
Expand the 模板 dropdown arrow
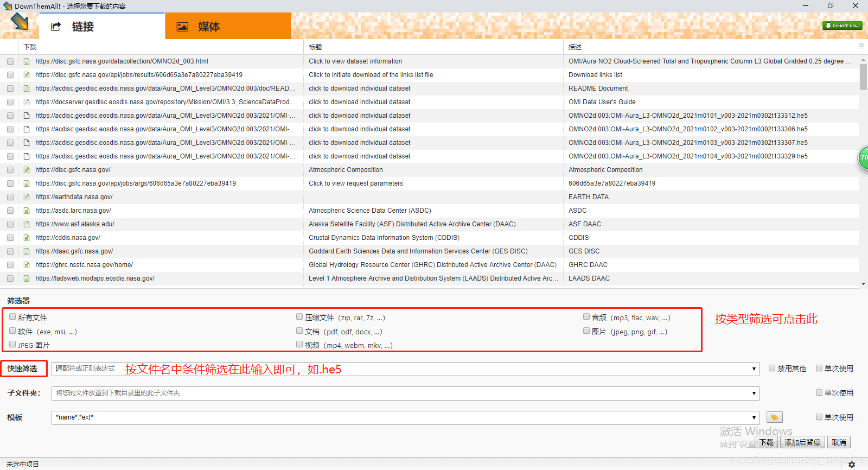click(x=754, y=418)
